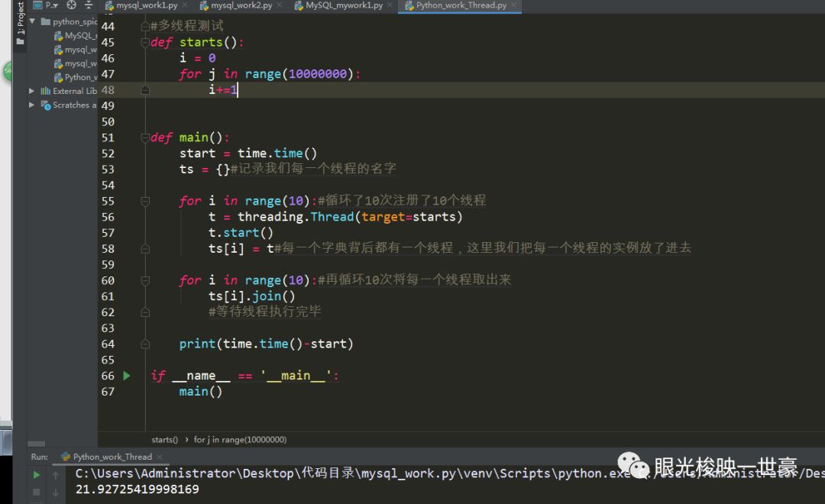Click the python.exe path line in console

tap(450, 473)
